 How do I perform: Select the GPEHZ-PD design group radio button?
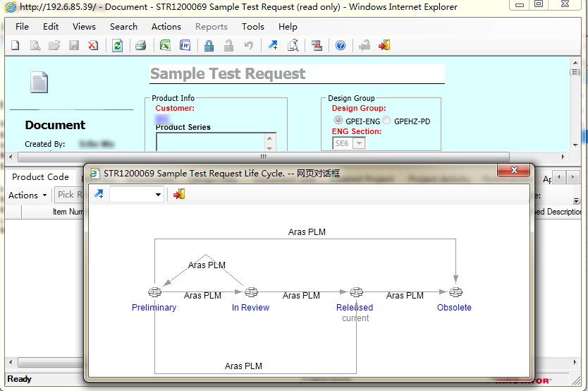(x=386, y=120)
